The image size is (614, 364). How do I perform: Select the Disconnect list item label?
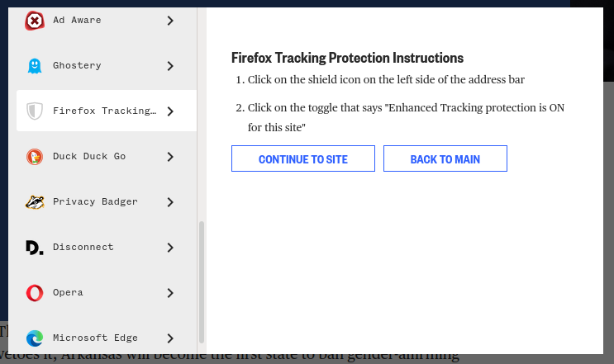(83, 247)
